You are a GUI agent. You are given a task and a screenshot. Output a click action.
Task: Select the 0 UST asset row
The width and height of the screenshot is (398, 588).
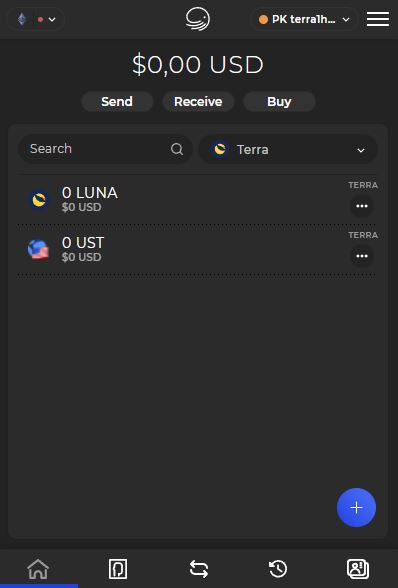click(197, 250)
